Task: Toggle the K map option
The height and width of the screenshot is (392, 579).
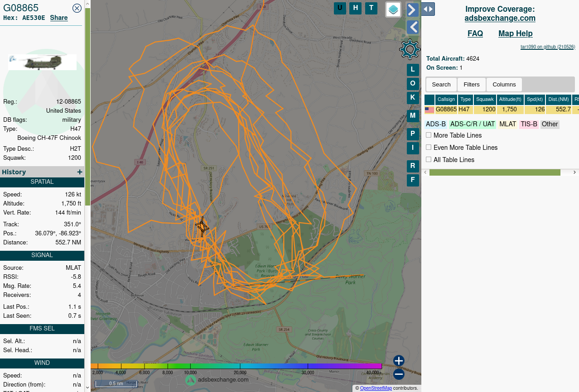Action: tap(413, 97)
